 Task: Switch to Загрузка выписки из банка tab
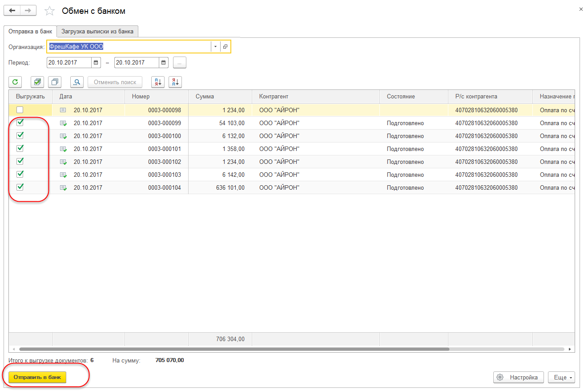point(98,32)
